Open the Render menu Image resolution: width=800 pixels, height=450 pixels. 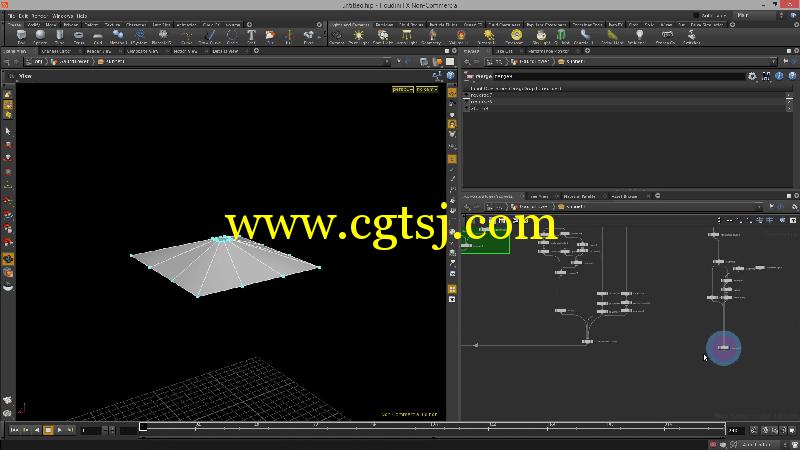click(x=39, y=16)
